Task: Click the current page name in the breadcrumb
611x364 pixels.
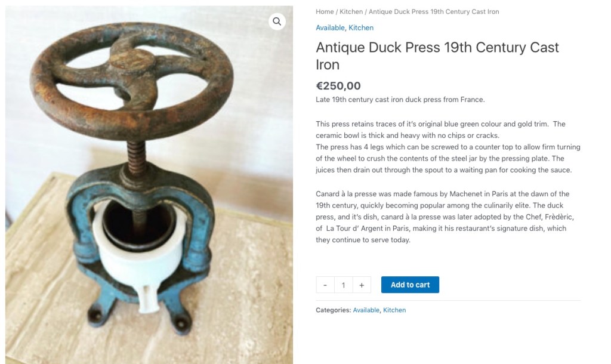Action: (434, 12)
